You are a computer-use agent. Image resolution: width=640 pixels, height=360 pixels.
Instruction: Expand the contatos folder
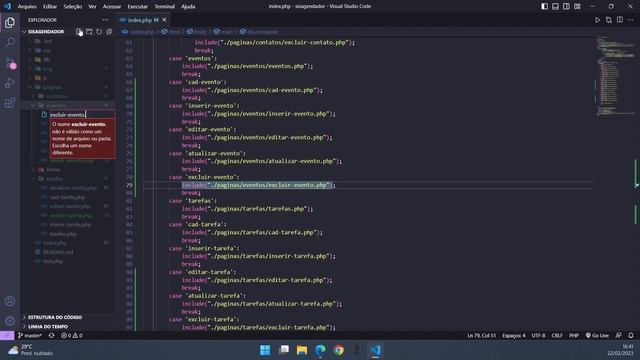point(56,96)
